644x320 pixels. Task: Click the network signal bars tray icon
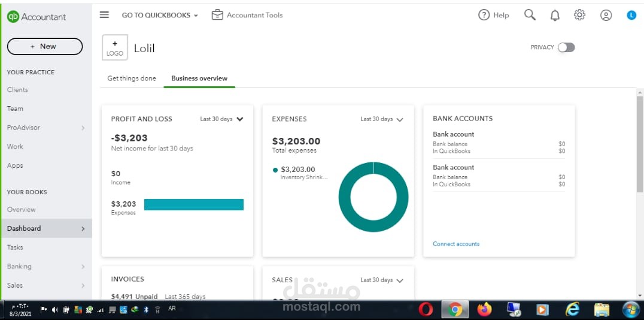[x=100, y=310]
